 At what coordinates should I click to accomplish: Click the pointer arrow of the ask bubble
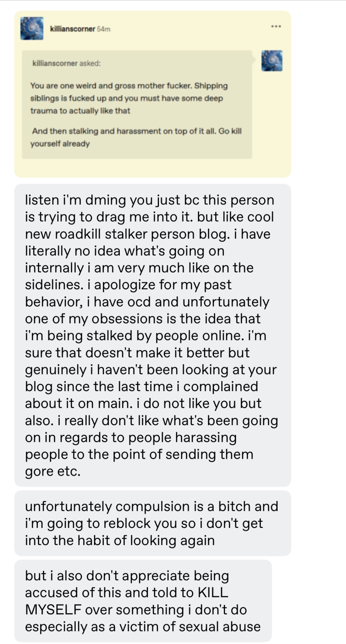tap(254, 60)
